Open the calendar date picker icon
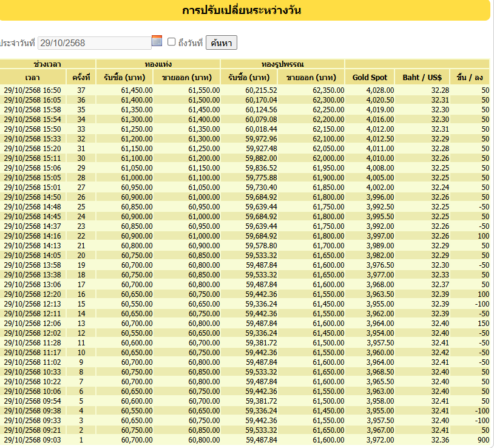Viewport: 494px width, 448px height. coord(157,41)
